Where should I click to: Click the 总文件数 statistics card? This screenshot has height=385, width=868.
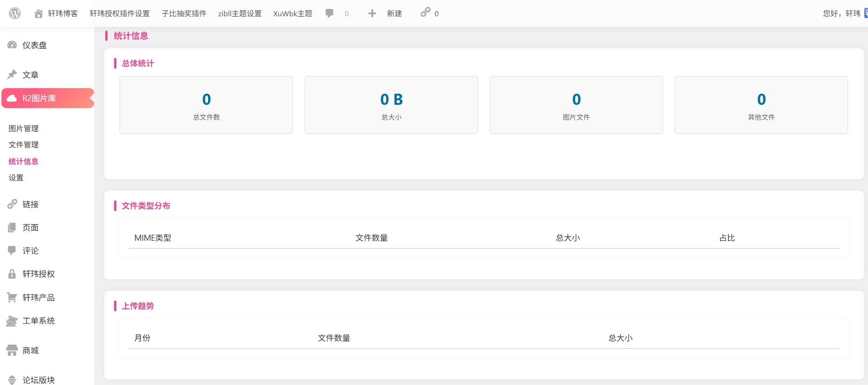coord(206,105)
